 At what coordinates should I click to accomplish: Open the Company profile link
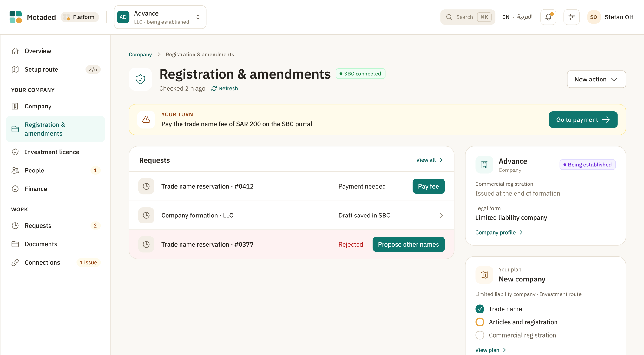(x=499, y=232)
